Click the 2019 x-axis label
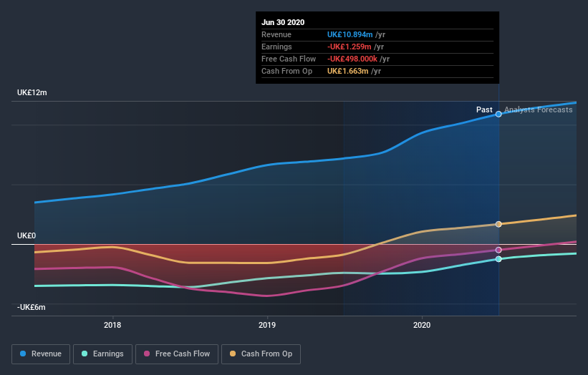This screenshot has height=375, width=588. coord(267,325)
